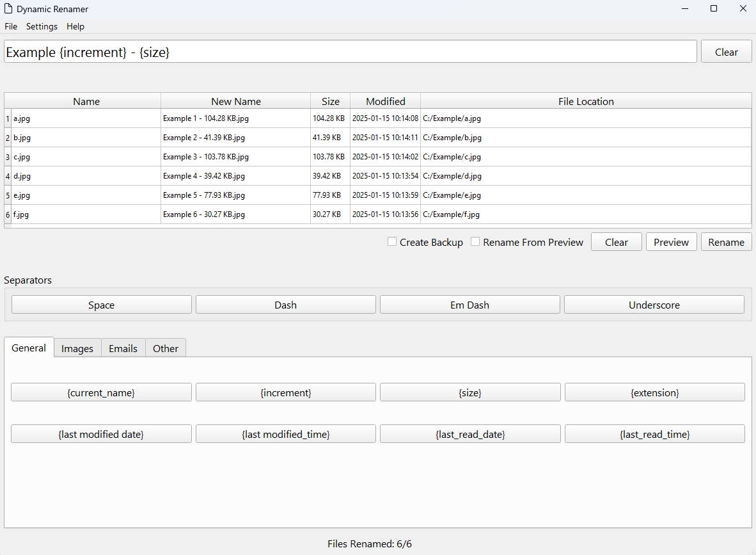Switch to the General tab
The height and width of the screenshot is (555, 756).
point(29,348)
